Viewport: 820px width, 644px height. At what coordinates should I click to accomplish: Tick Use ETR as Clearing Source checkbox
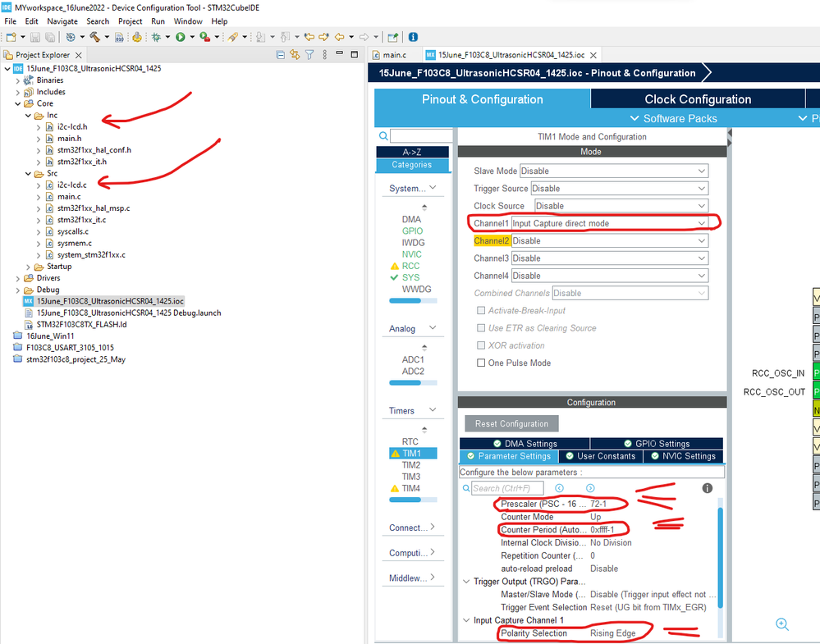(481, 328)
